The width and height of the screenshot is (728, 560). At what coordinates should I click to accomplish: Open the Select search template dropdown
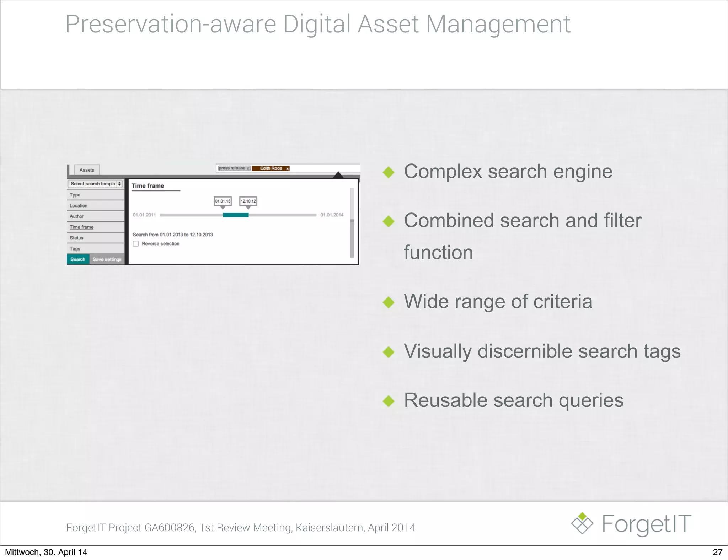pyautogui.click(x=95, y=184)
